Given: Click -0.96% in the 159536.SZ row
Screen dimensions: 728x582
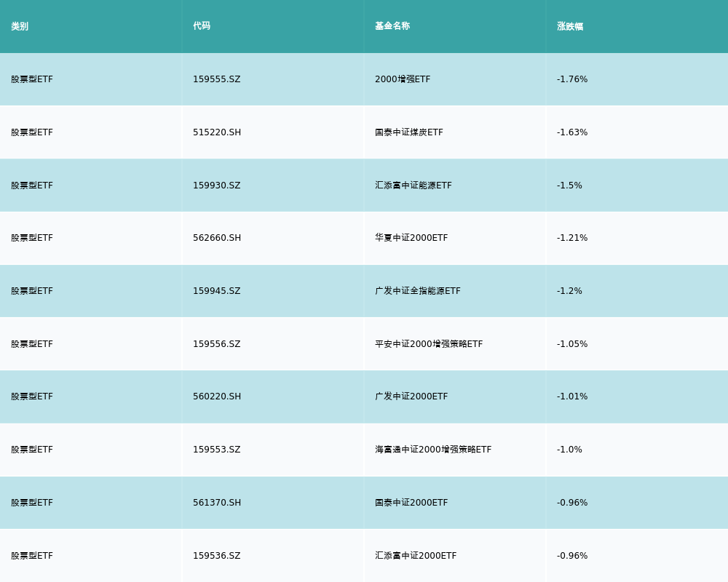Looking at the screenshot, I should point(572,556).
